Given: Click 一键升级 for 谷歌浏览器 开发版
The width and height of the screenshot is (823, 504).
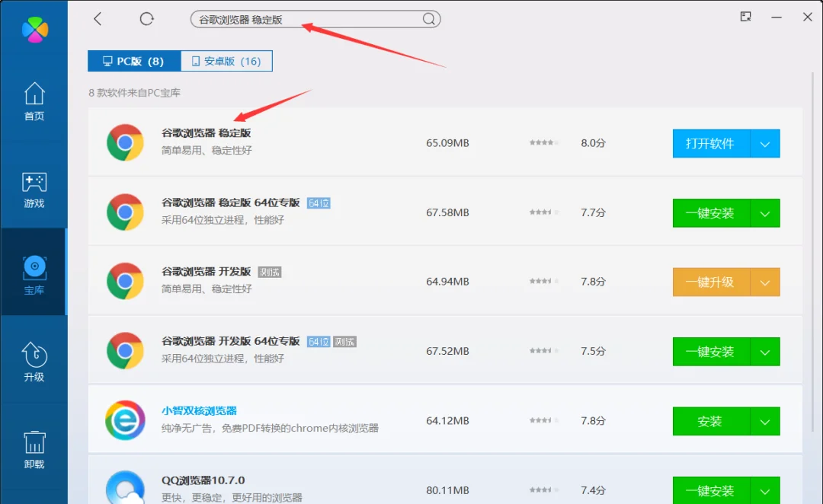Looking at the screenshot, I should (711, 282).
